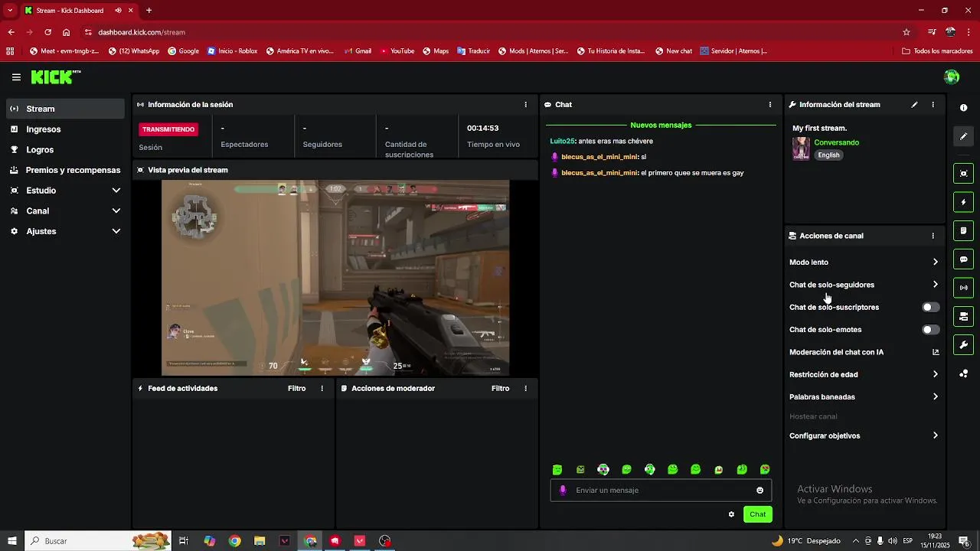This screenshot has height=551, width=980.
Task: Open the info icon in right sidebar
Action: coord(963,108)
